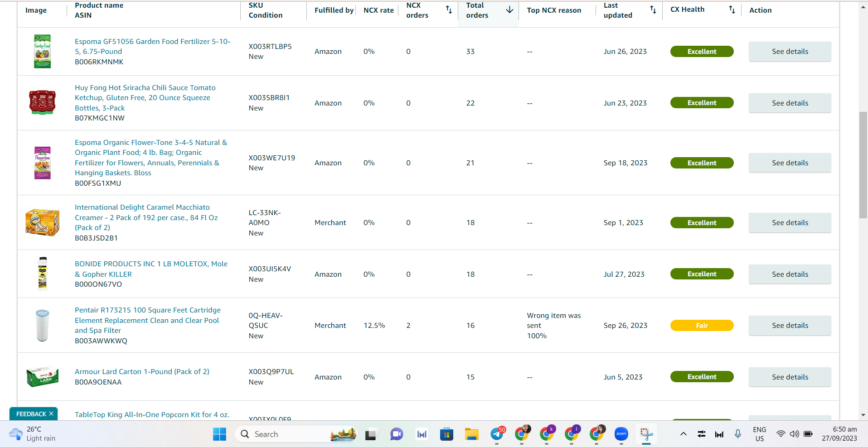The width and height of the screenshot is (868, 447).
Task: Click in the taskbar Search box
Action: [x=296, y=434]
